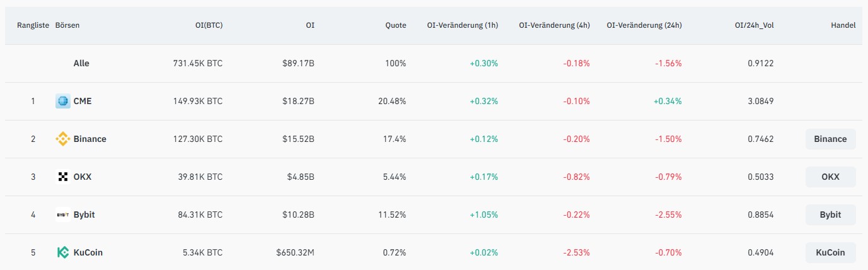
Task: Open the Binance trade button
Action: [830, 139]
